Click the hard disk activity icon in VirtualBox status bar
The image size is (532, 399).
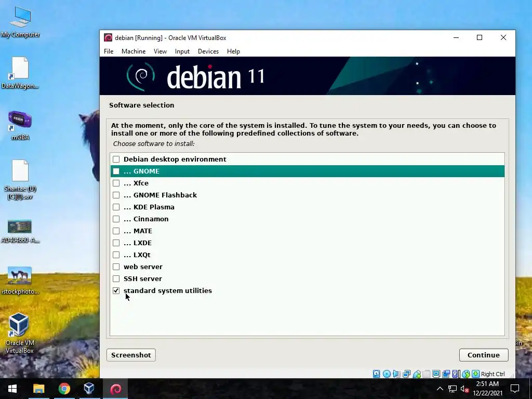tap(376, 374)
